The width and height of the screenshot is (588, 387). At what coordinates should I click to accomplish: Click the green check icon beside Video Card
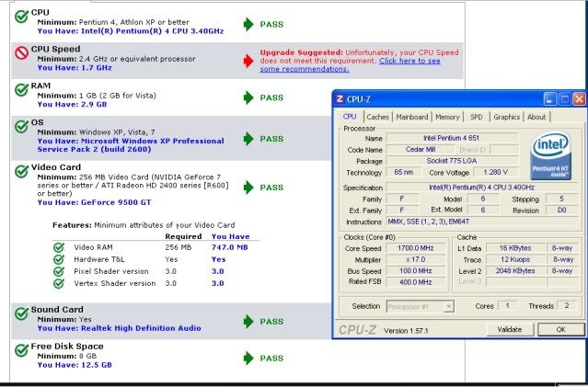point(22,171)
